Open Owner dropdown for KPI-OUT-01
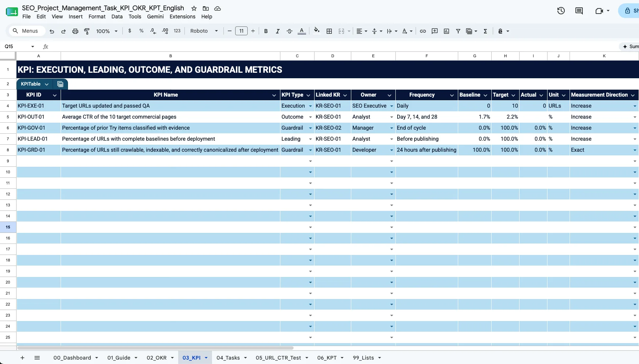Image resolution: width=639 pixels, height=364 pixels. point(392,117)
